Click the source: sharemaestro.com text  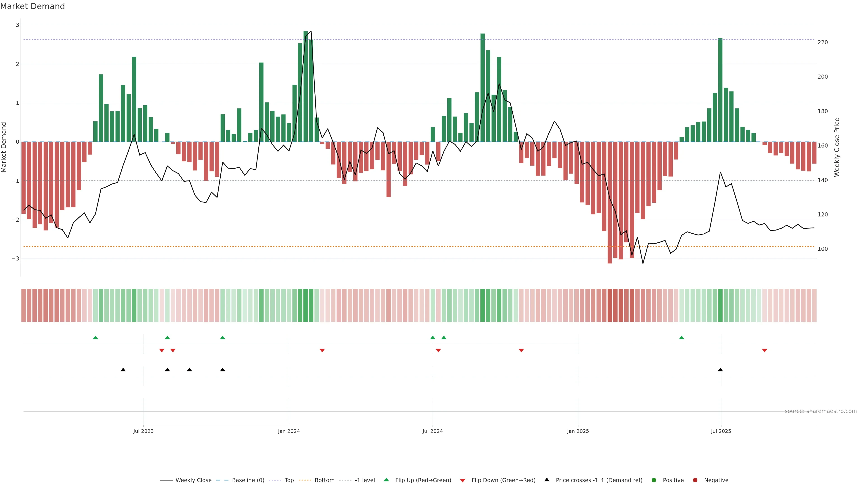821,411
